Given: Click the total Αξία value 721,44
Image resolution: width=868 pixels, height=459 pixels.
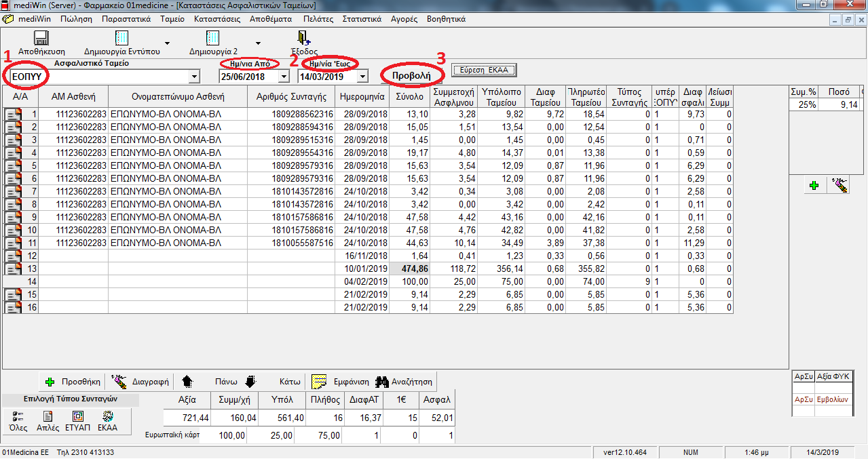Looking at the screenshot, I should coord(187,418).
